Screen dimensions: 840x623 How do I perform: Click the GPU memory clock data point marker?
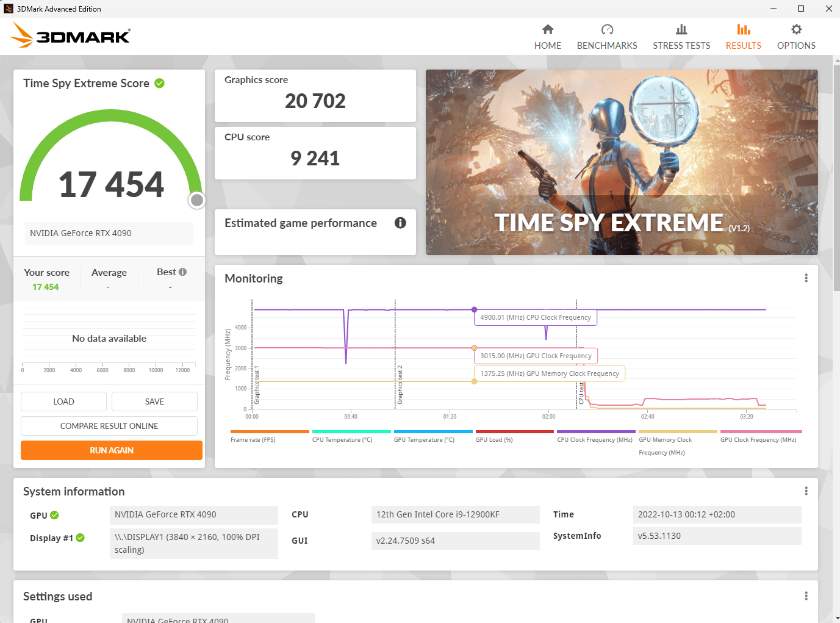pyautogui.click(x=474, y=381)
